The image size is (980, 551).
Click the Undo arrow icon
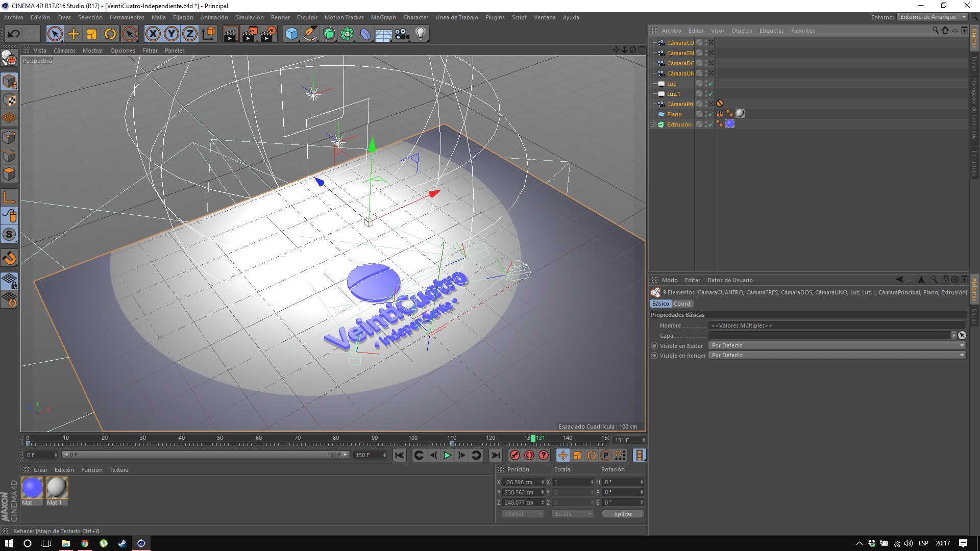[14, 34]
